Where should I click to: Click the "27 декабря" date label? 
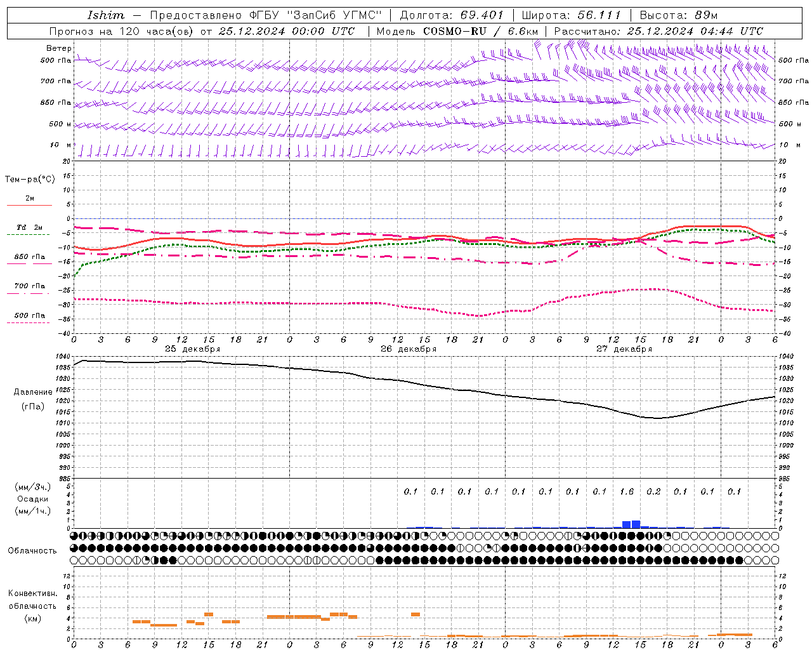[x=624, y=349]
